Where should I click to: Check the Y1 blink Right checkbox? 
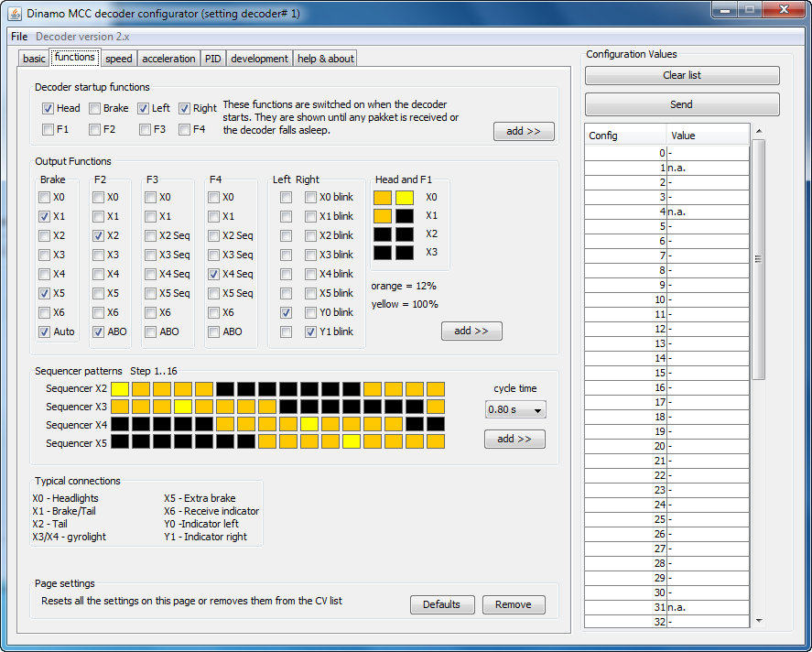pos(311,331)
